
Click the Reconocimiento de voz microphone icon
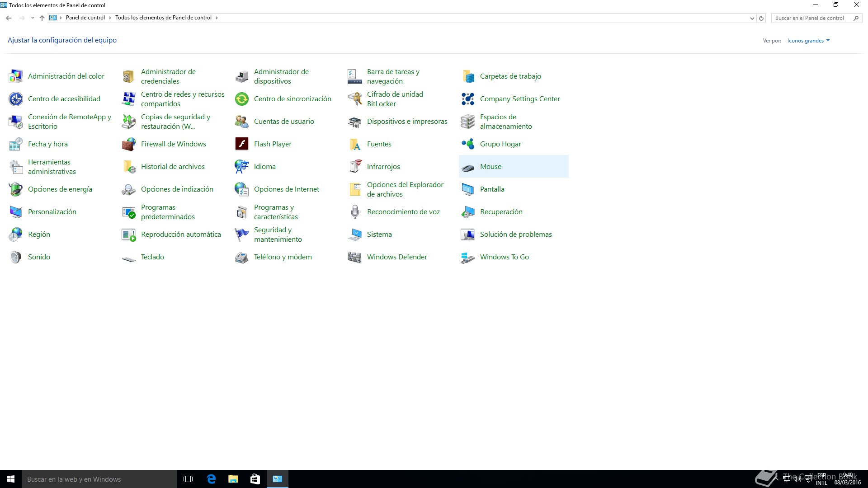pyautogui.click(x=355, y=212)
